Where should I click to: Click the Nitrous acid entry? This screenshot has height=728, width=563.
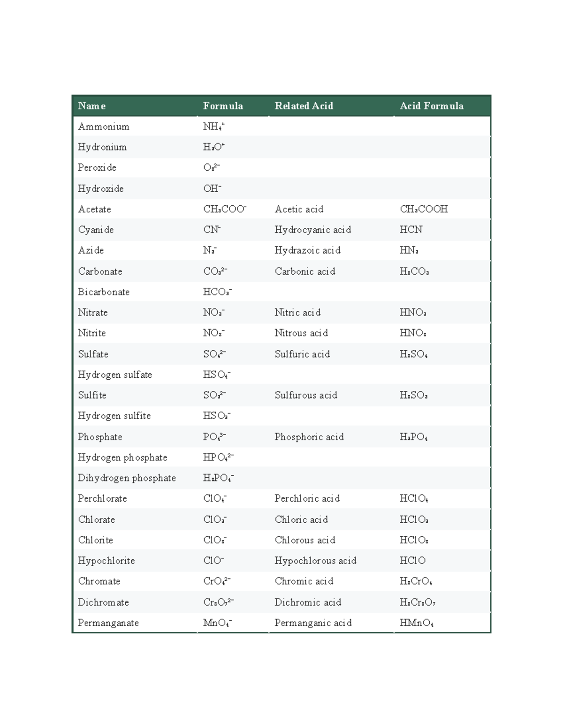pos(301,333)
